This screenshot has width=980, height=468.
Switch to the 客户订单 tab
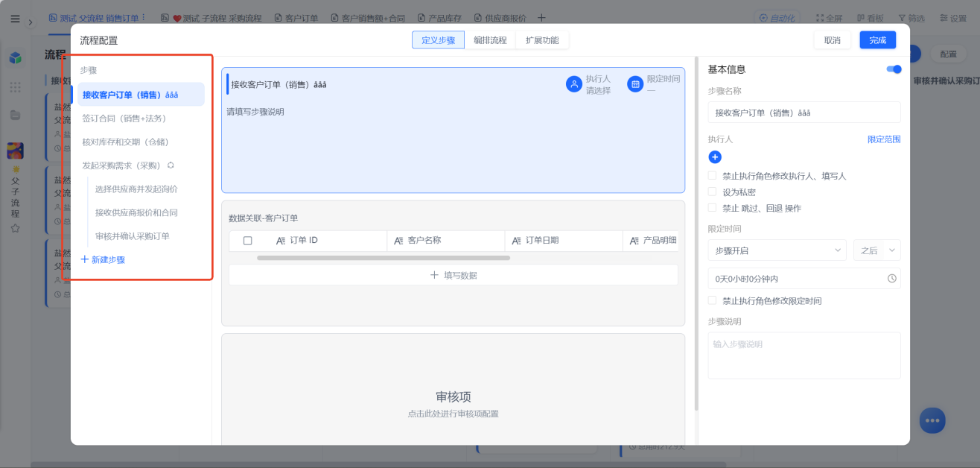[x=297, y=18]
